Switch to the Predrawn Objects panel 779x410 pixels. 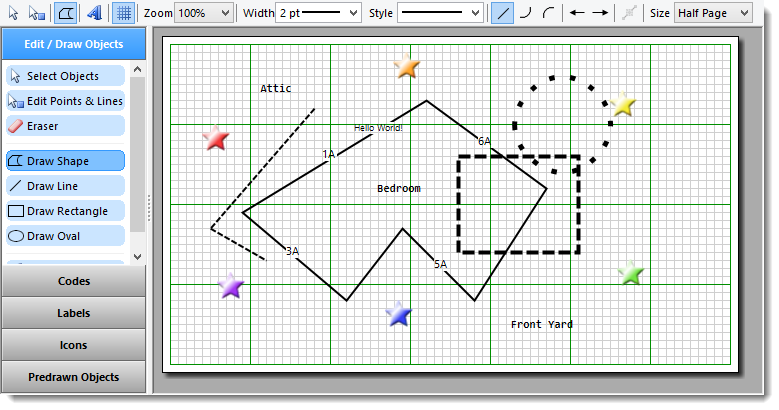[74, 377]
